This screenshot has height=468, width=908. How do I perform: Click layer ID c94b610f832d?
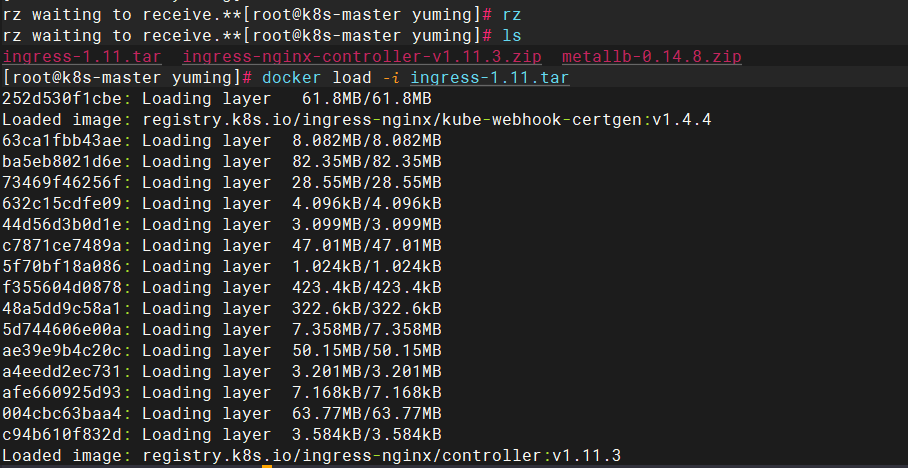[62, 434]
